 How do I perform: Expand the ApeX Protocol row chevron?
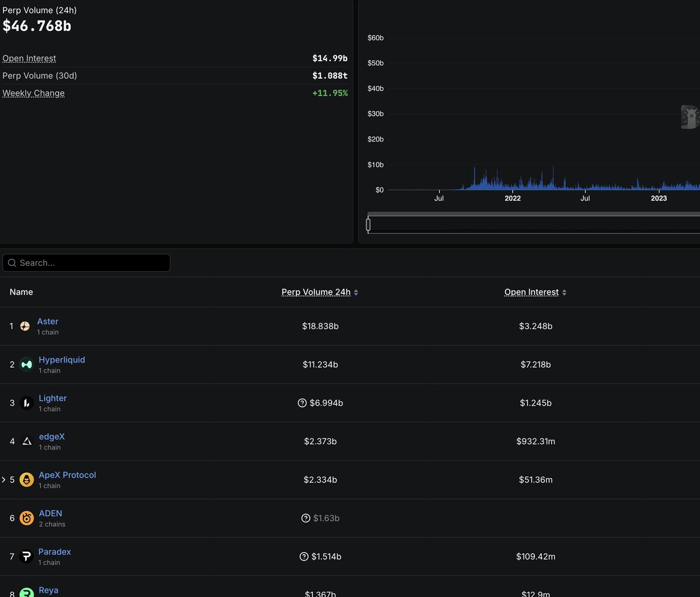[x=3, y=480]
